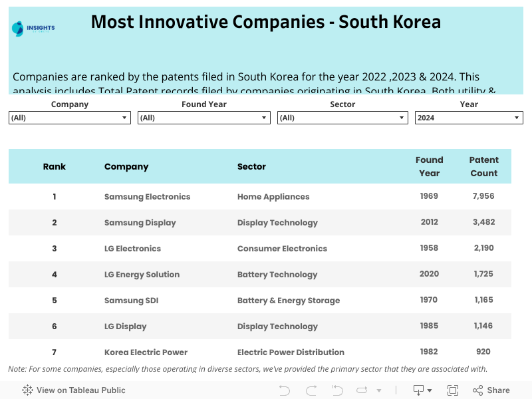The width and height of the screenshot is (532, 399).
Task: Redo the action
Action: click(x=311, y=390)
